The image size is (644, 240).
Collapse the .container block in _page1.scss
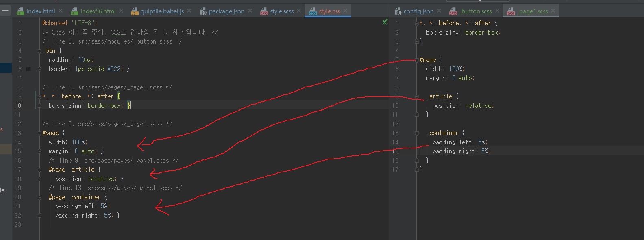[416, 133]
